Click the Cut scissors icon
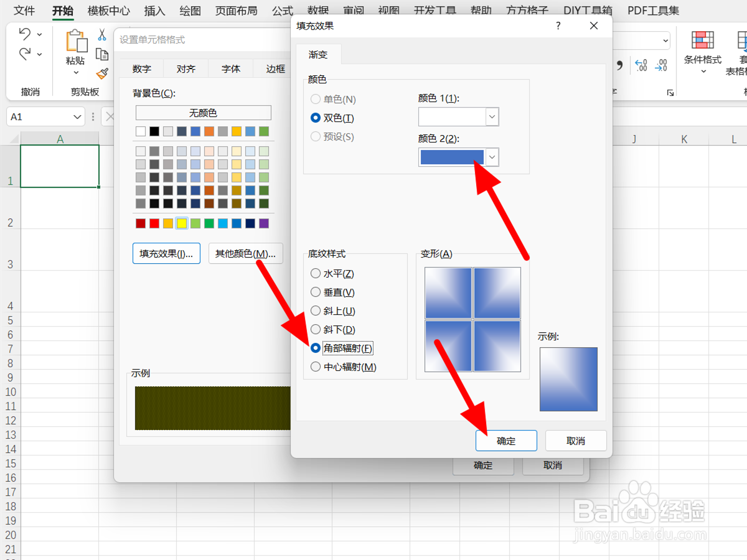The image size is (747, 560). click(x=102, y=34)
